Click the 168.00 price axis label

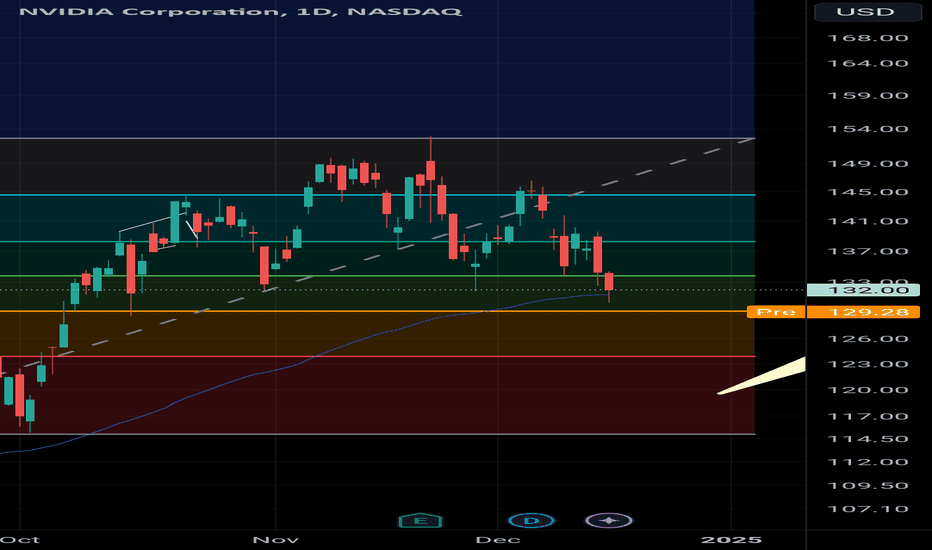point(868,38)
